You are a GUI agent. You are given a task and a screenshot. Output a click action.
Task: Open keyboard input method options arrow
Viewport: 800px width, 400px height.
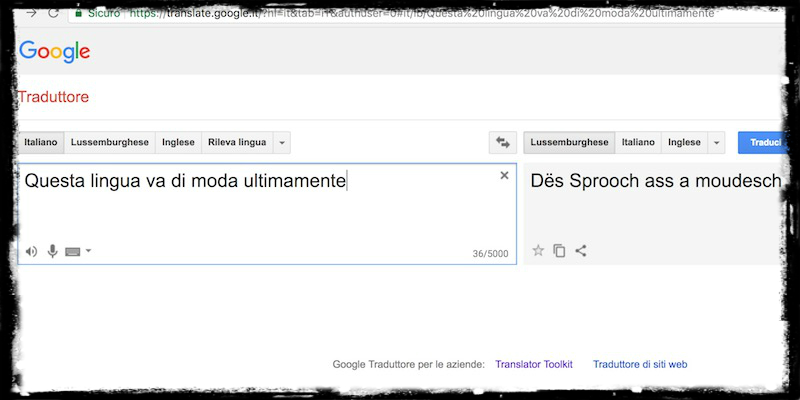click(x=88, y=251)
